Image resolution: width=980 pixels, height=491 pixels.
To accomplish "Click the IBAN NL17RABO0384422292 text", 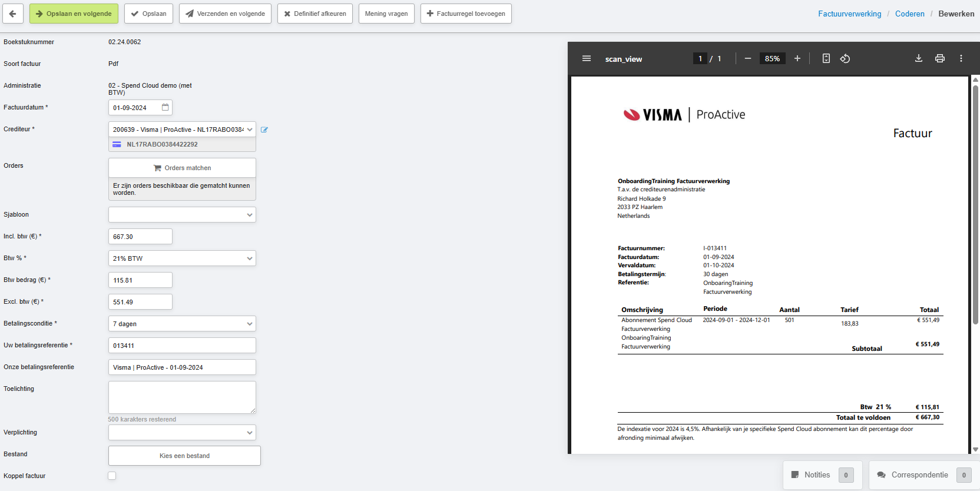I will coord(162,144).
